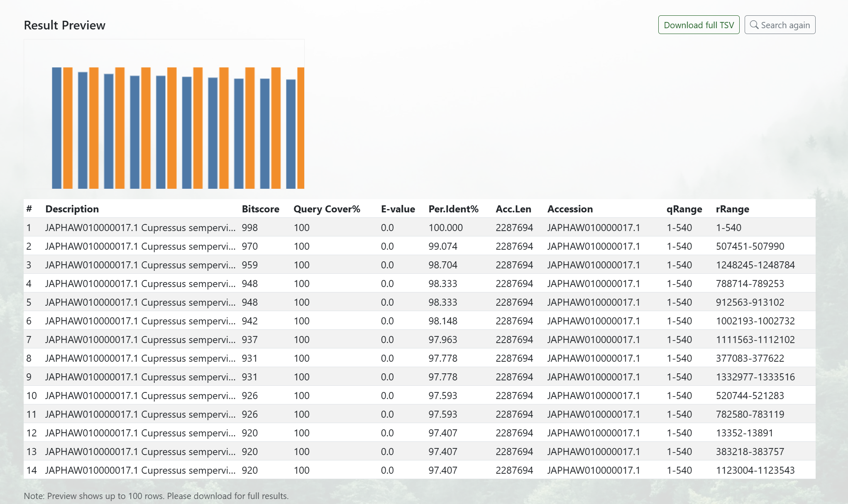This screenshot has width=848, height=504.
Task: Select the rRange column header
Action: 733,209
